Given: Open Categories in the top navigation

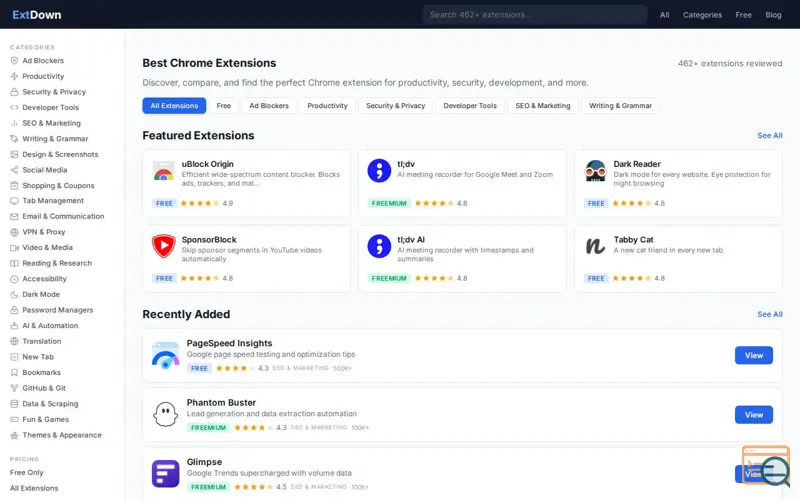Looking at the screenshot, I should click(702, 15).
